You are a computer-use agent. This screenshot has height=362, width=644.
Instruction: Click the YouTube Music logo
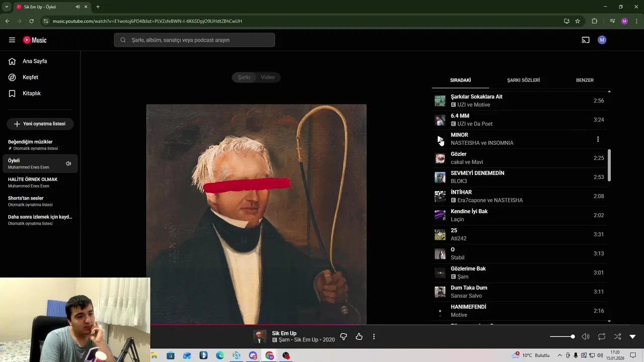point(35,40)
